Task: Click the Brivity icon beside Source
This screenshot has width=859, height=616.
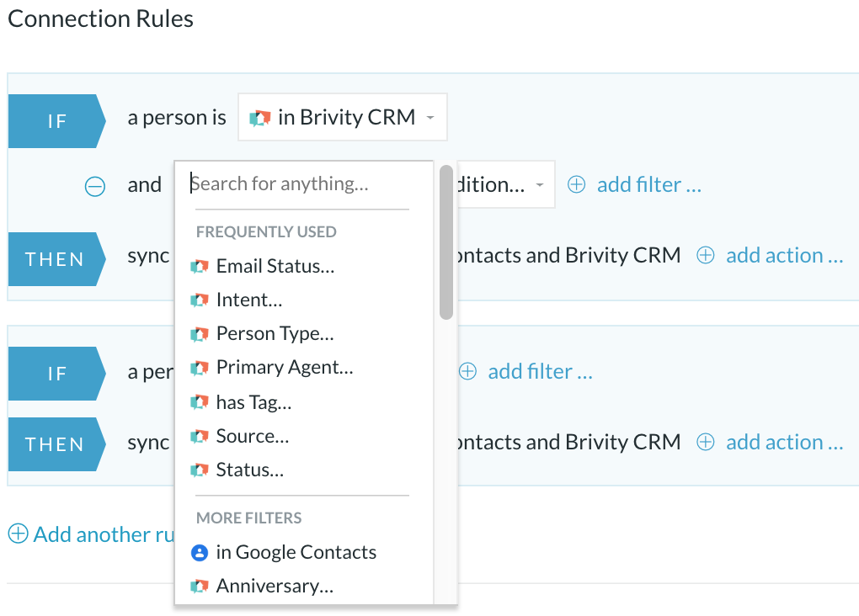Action: click(x=200, y=437)
